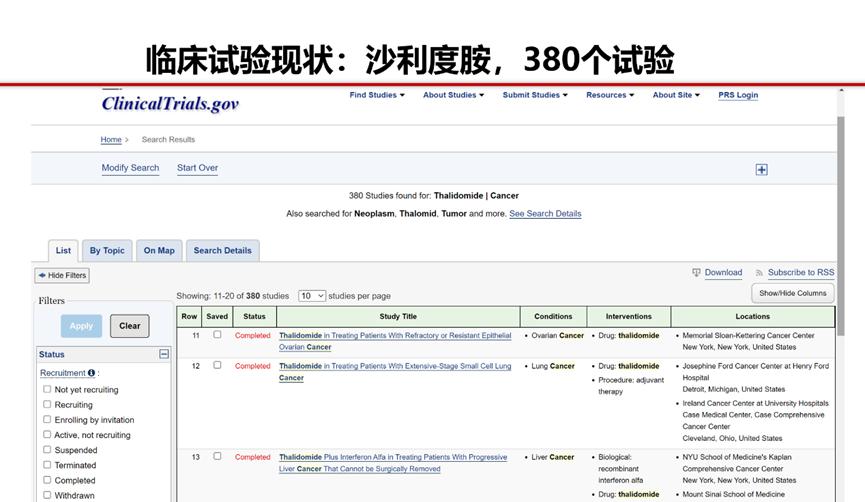Click the Download icon

click(x=696, y=273)
